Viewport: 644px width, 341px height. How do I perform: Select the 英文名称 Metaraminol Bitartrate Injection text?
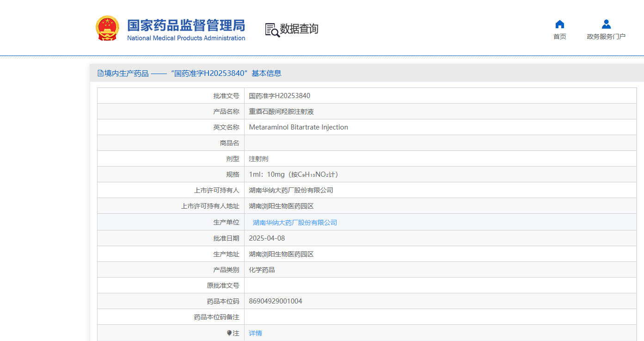[x=298, y=127]
